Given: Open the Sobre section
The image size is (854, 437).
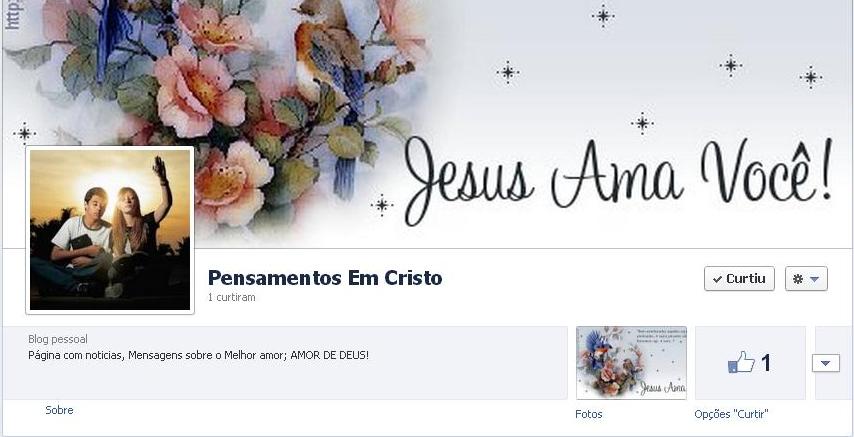Looking at the screenshot, I should pyautogui.click(x=59, y=410).
